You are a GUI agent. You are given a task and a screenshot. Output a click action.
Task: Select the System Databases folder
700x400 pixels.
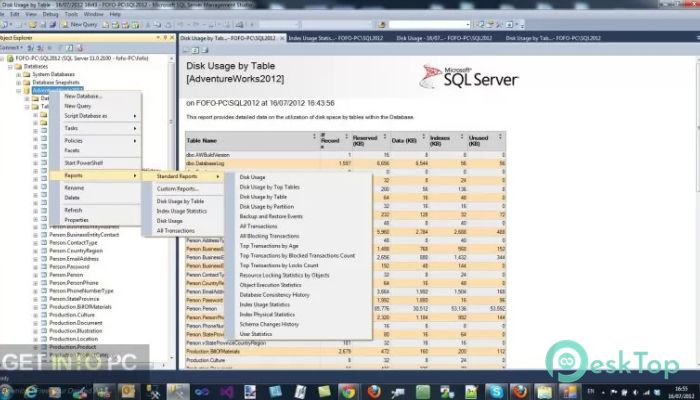53,75
